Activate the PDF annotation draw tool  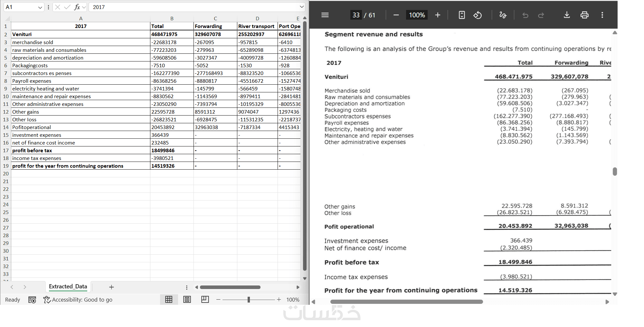(x=503, y=15)
